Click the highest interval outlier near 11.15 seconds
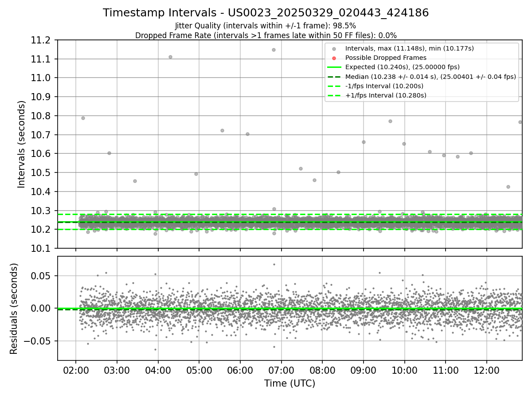This screenshot has width=532, height=399. 274,50
